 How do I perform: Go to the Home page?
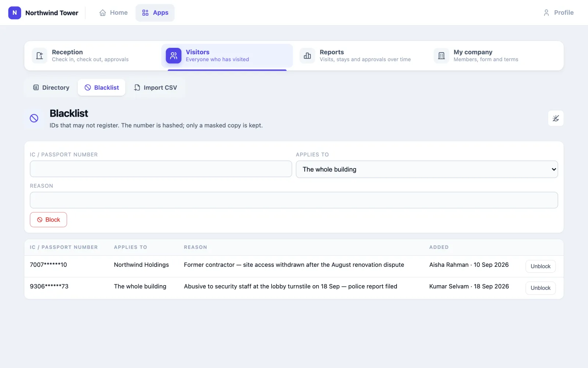[x=114, y=13]
